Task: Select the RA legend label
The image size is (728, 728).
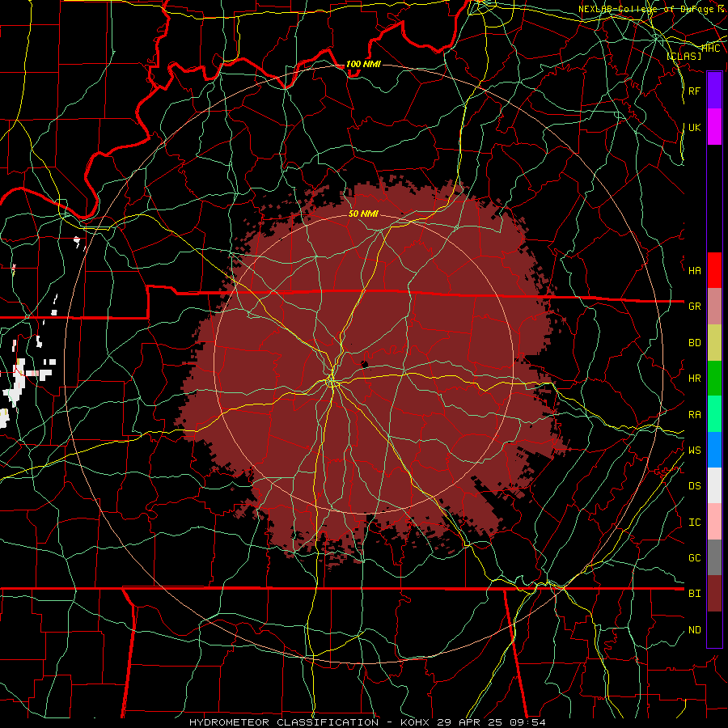Action: pyautogui.click(x=694, y=415)
